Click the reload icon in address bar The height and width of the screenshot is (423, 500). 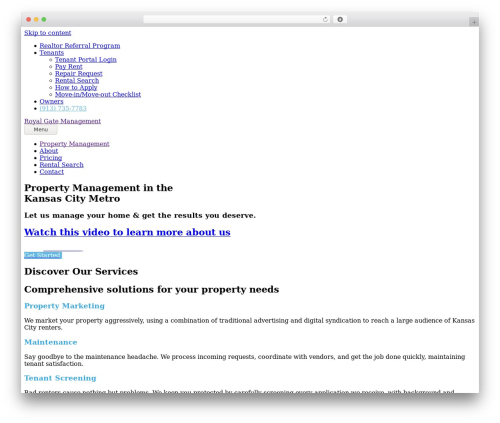(325, 20)
